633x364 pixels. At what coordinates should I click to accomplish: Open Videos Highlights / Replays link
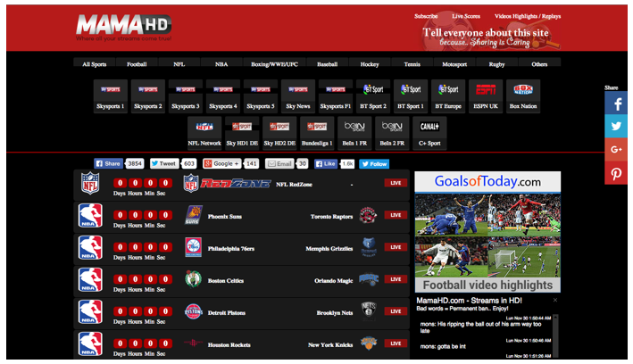(528, 16)
